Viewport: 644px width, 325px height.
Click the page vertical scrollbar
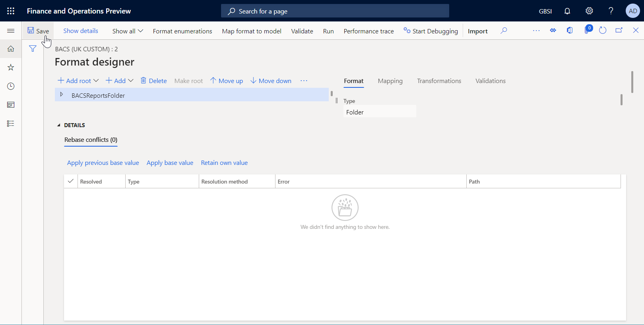pyautogui.click(x=632, y=82)
